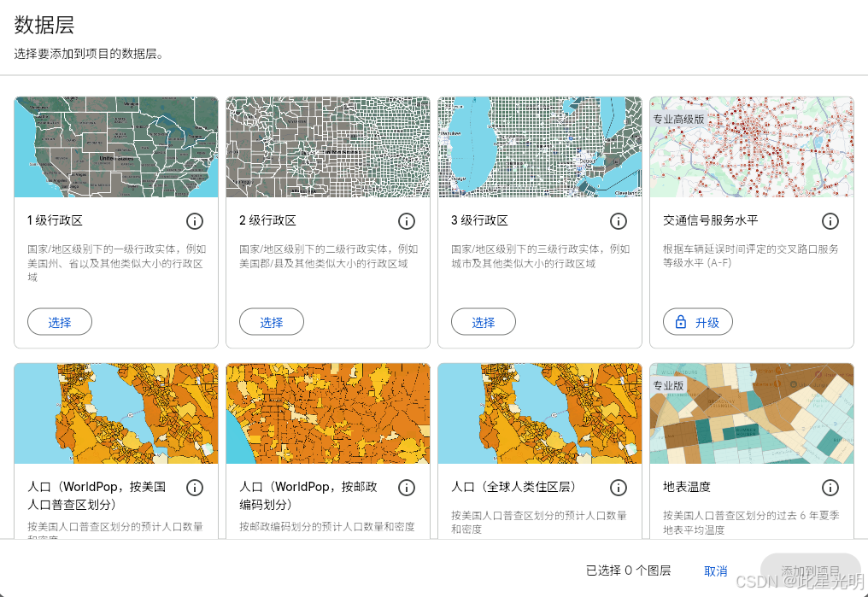
Task: Open the 1 级行政区 map thumbnail
Action: click(x=116, y=147)
